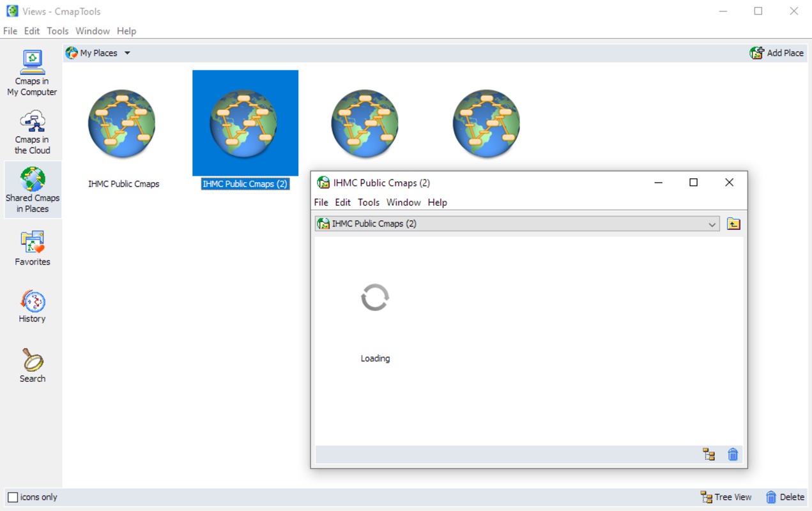Open Edit menu in IHMC Public Cmaps (2) window

coord(343,202)
